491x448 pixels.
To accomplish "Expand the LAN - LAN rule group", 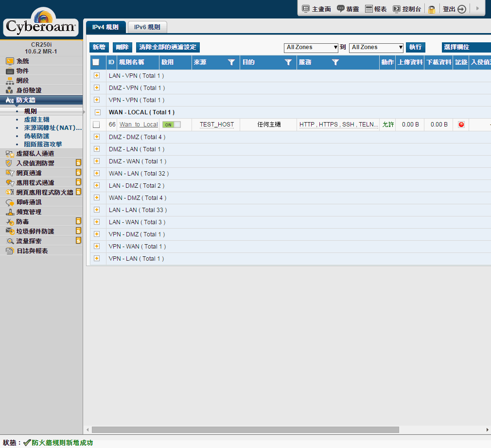I will (97, 210).
